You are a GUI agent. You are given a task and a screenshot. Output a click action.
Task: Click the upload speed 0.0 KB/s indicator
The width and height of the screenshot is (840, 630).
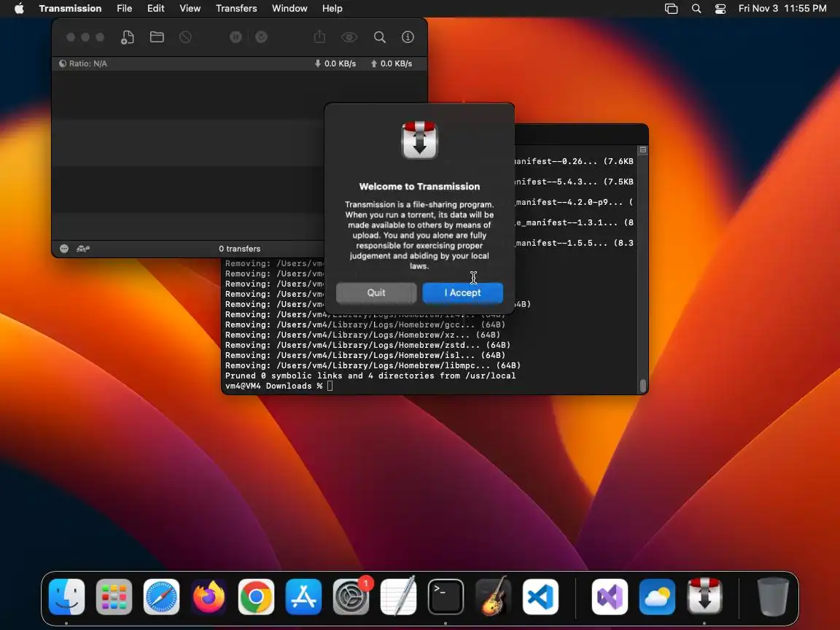(x=392, y=63)
